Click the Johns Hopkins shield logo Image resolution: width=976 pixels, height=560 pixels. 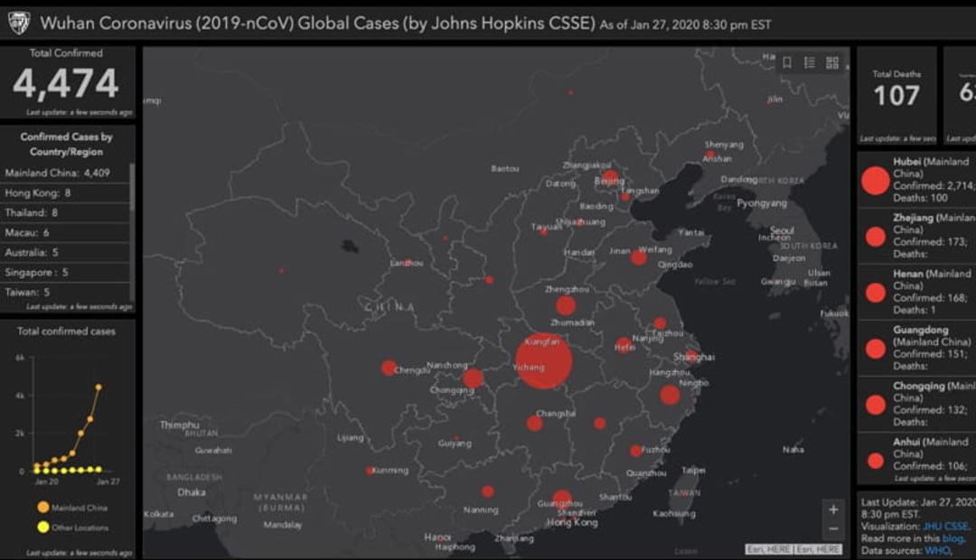(19, 23)
